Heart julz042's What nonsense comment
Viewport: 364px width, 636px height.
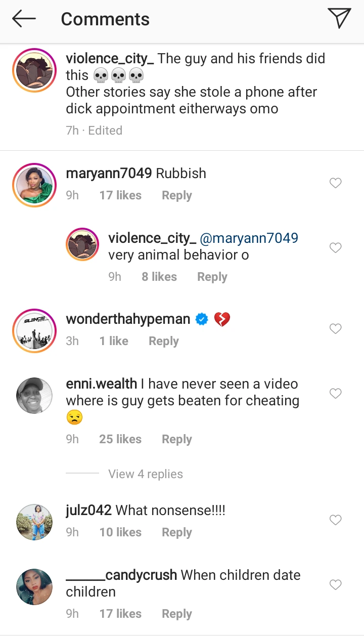click(336, 520)
